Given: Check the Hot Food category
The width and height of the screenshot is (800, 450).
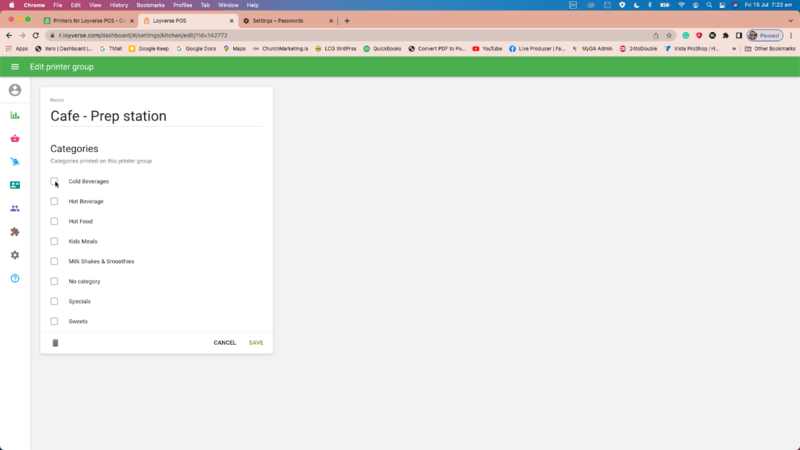Looking at the screenshot, I should coord(54,221).
